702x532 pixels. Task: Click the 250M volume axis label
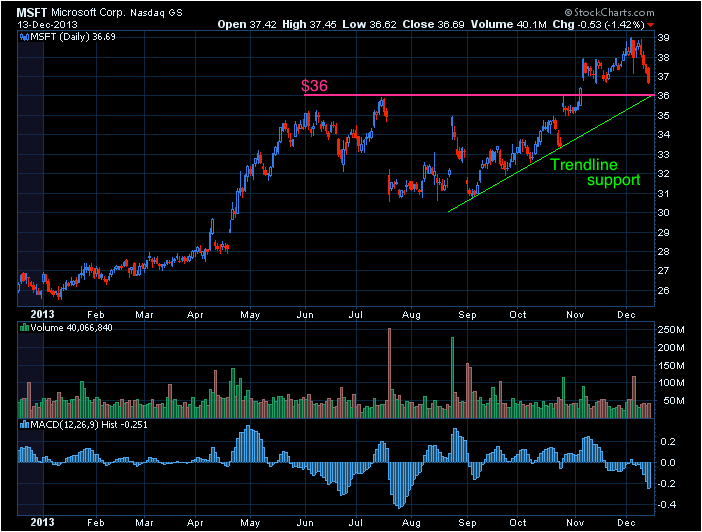click(x=671, y=330)
